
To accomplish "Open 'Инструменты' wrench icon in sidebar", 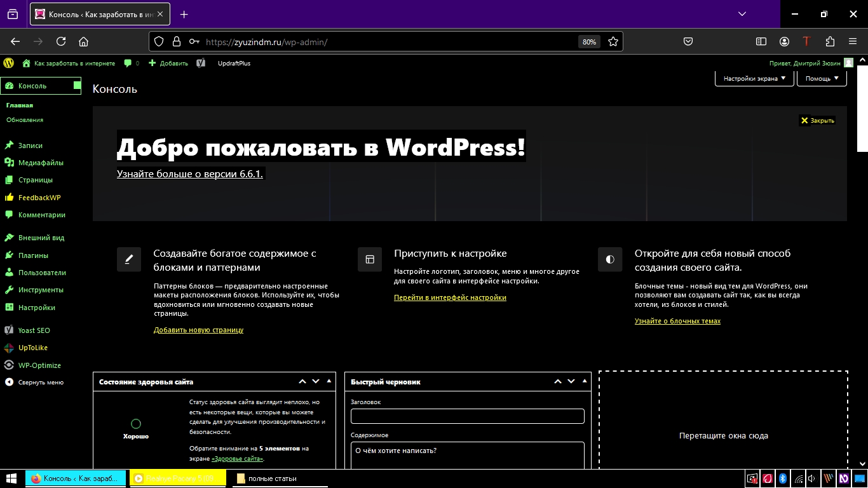I will click(9, 290).
